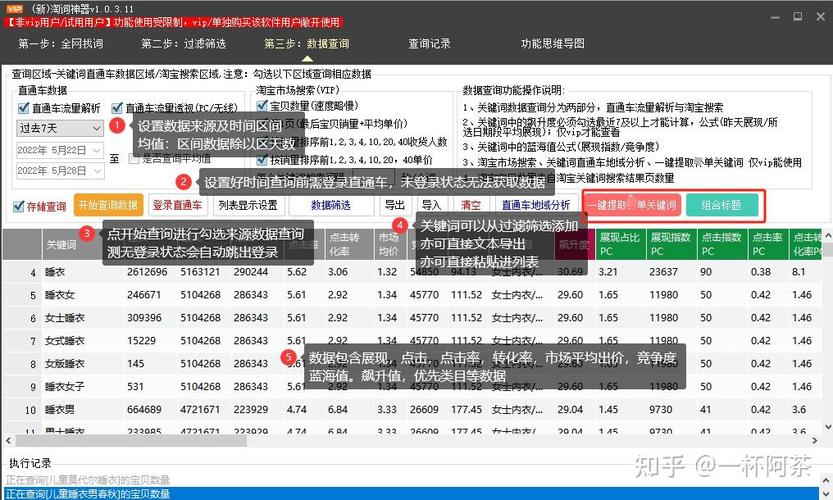Click the log panel scroll down arrow
Viewport: 833px width, 500px height.
pos(826,495)
